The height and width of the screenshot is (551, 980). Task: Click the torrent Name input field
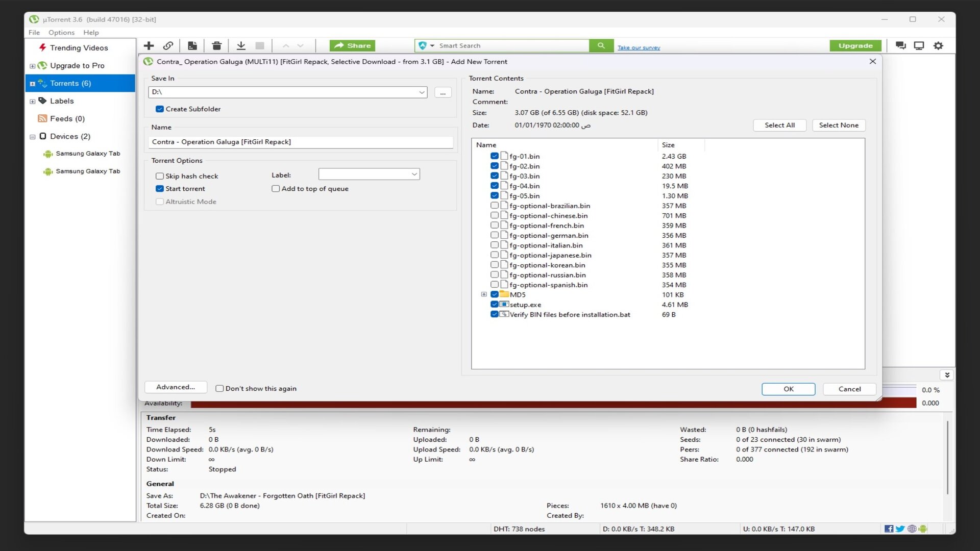pos(301,142)
